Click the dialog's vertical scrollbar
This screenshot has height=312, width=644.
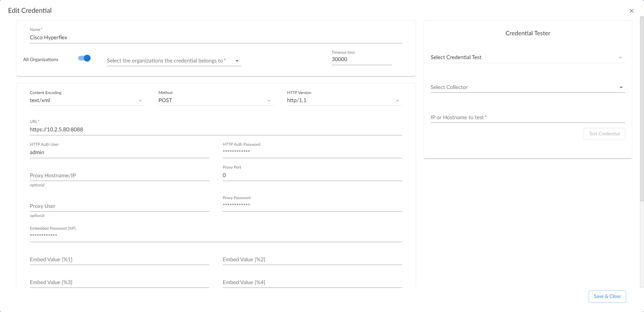point(642,108)
